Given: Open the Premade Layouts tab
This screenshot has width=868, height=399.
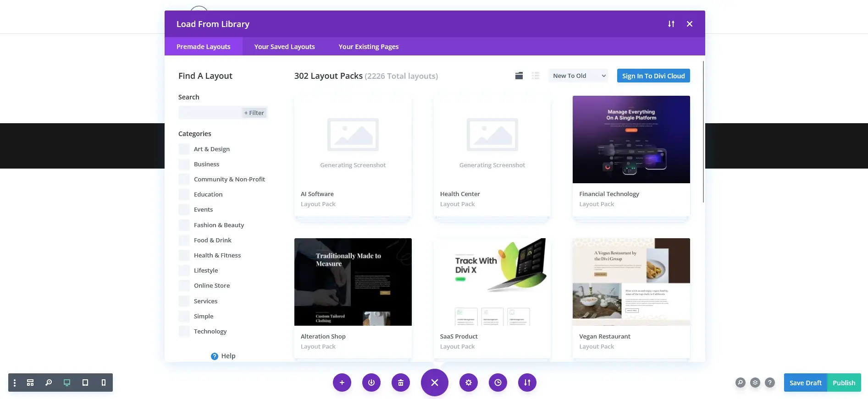Looking at the screenshot, I should (204, 47).
